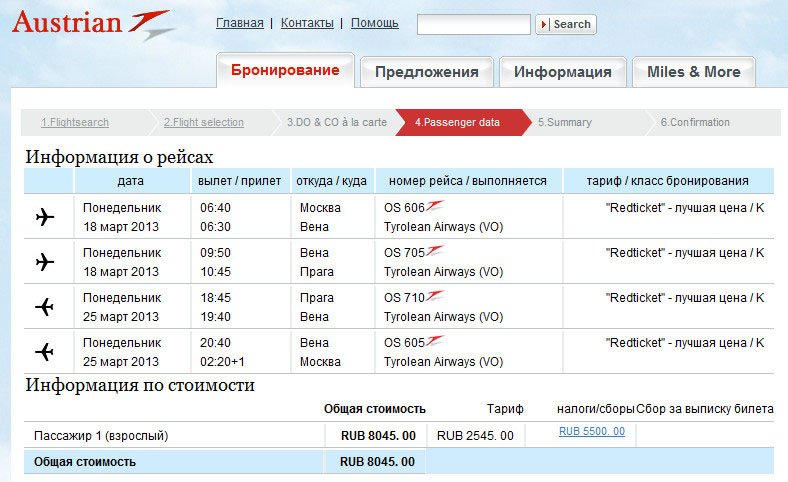The height and width of the screenshot is (482, 788).
Task: Click arrival time 10:45
Action: coord(216,272)
